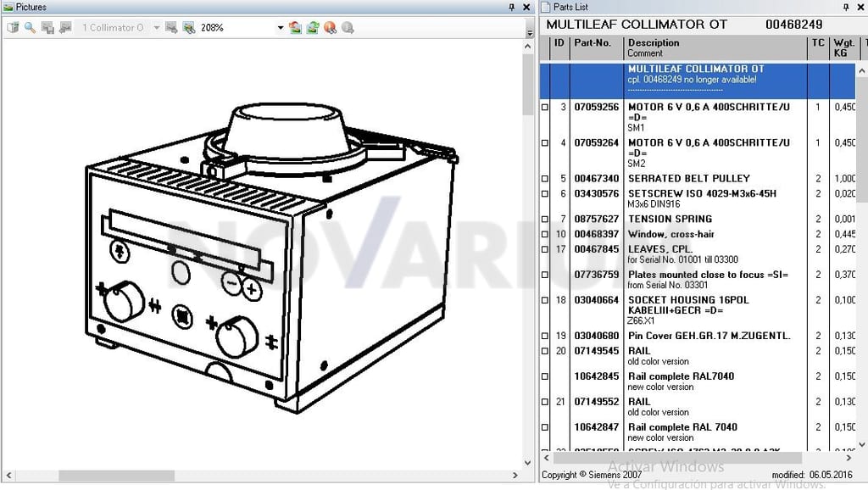868x490 pixels.
Task: Click the Part-No. column header
Action: tap(597, 48)
